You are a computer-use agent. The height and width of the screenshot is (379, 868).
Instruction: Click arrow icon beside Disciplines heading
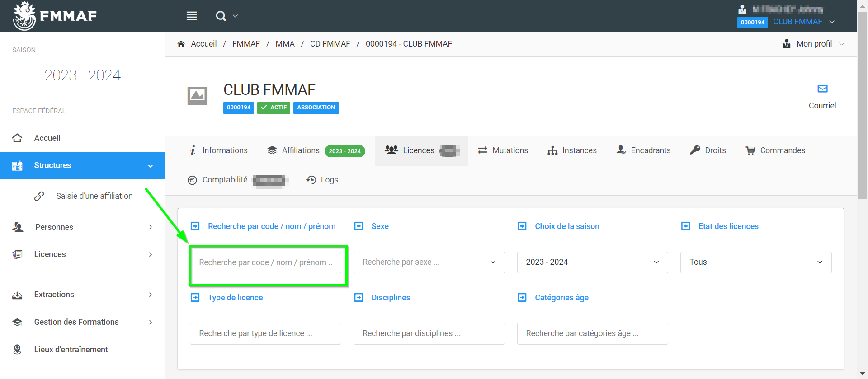point(359,298)
